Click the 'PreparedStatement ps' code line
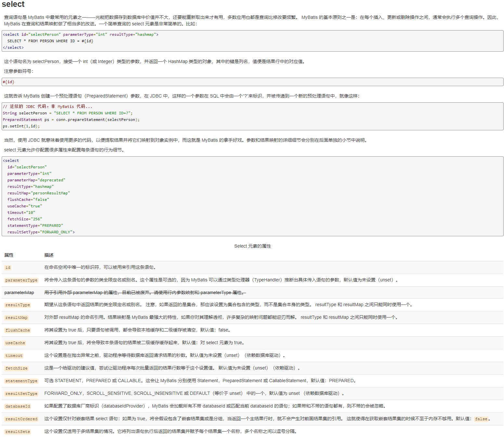Image resolution: width=504 pixels, height=441 pixels. [x=71, y=120]
